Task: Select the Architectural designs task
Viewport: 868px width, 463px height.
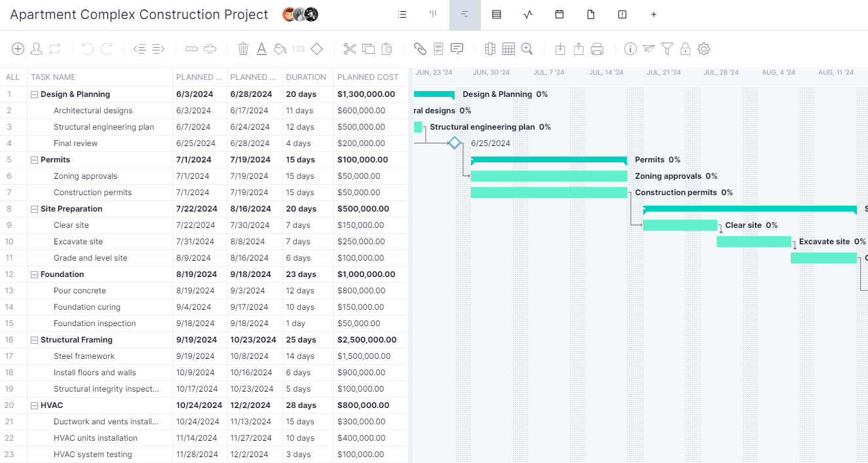Action: [93, 111]
